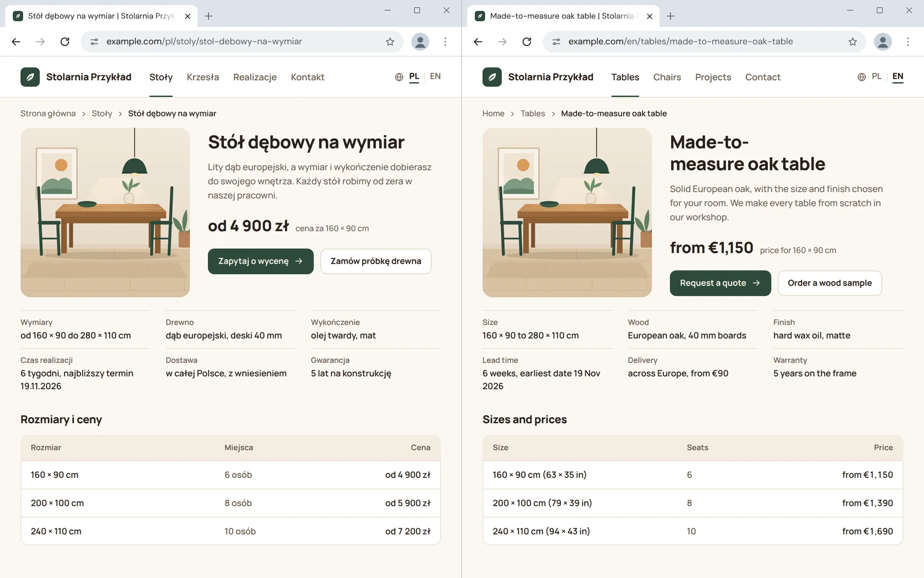Switch to PL language on English page
The image size is (924, 578).
click(877, 76)
